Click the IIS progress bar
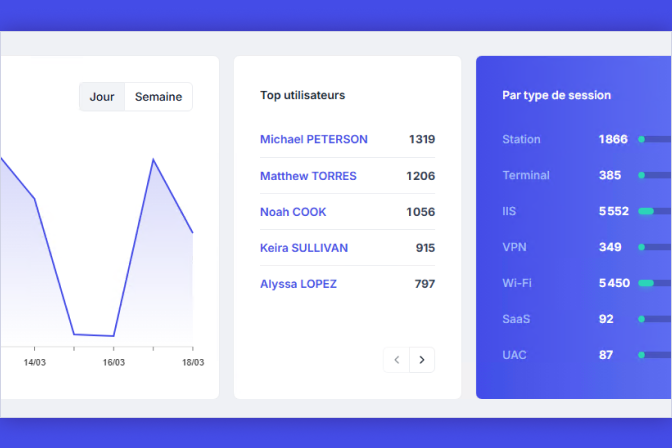The width and height of the screenshot is (672, 448). coord(654,211)
